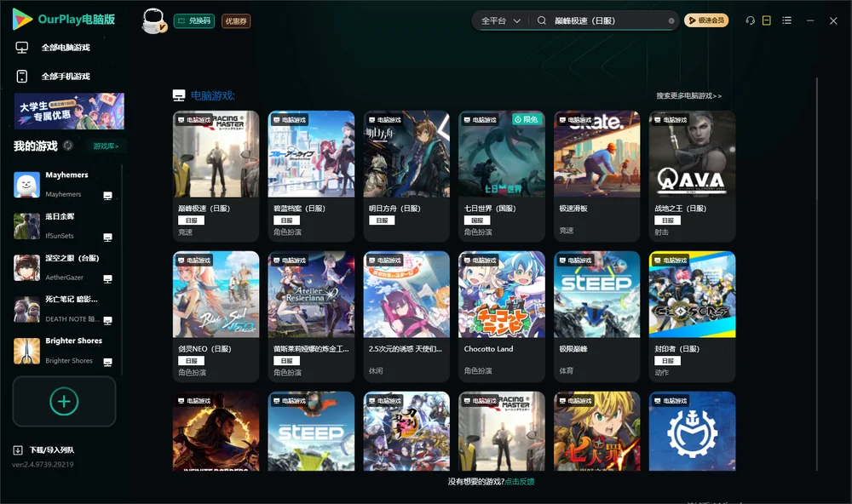852x504 pixels.
Task: Click version text ver:2.4.9739.29219
Action: [x=43, y=464]
